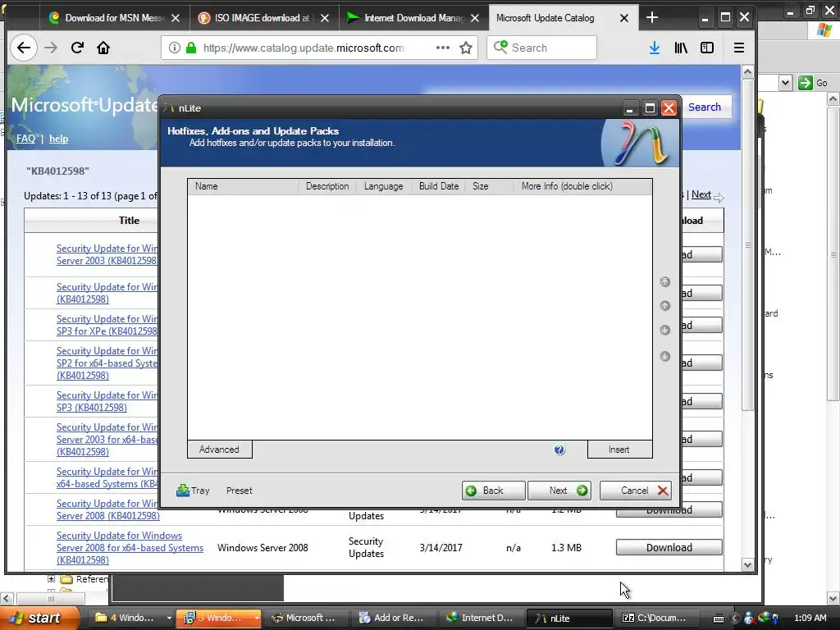The image size is (840, 630).
Task: Open the FAQ link on the catalog page
Action: 25,139
